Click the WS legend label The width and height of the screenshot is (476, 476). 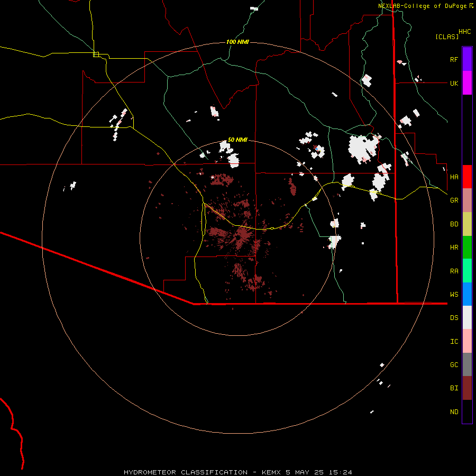coord(454,295)
